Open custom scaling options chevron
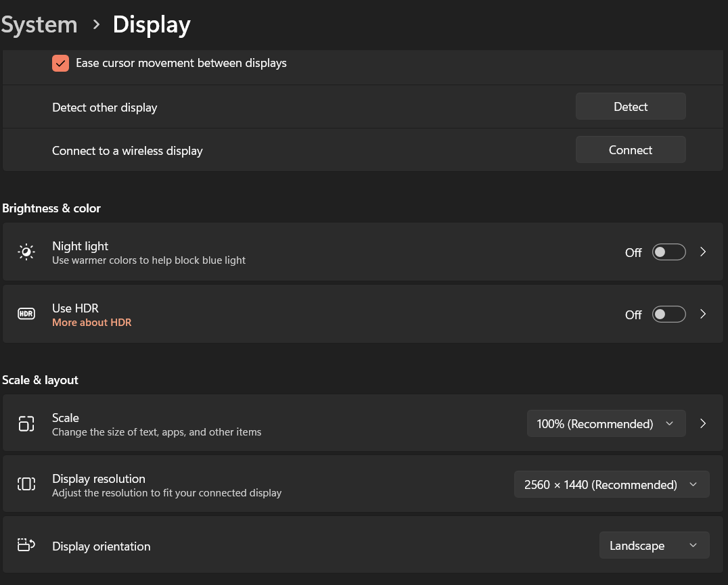 click(703, 424)
